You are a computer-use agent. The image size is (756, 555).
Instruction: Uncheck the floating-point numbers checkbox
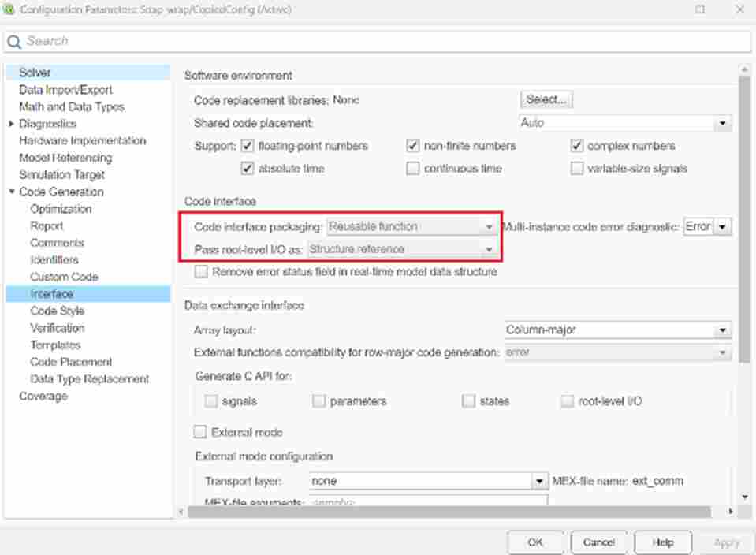(x=248, y=146)
